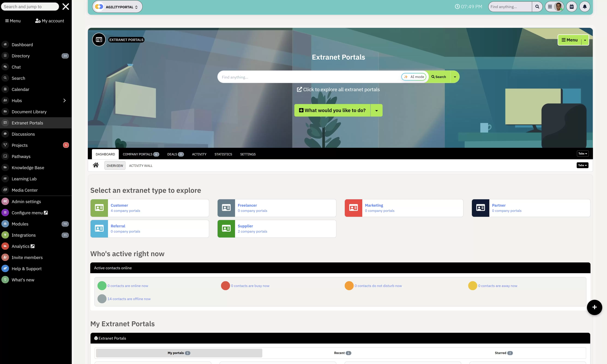Switch to the Company Portals tab
Screen dimensions: 607x364
point(141,154)
